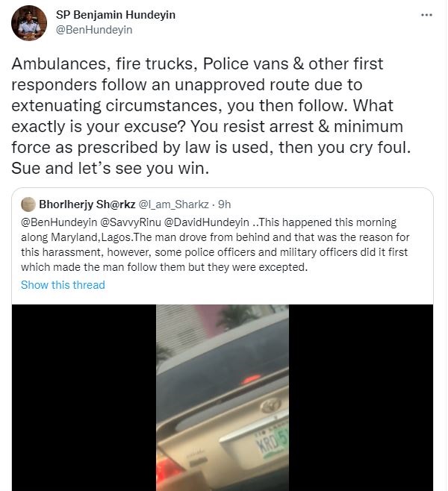
Task: Open SP Benjamin Hundeyin display name
Action: coord(116,15)
